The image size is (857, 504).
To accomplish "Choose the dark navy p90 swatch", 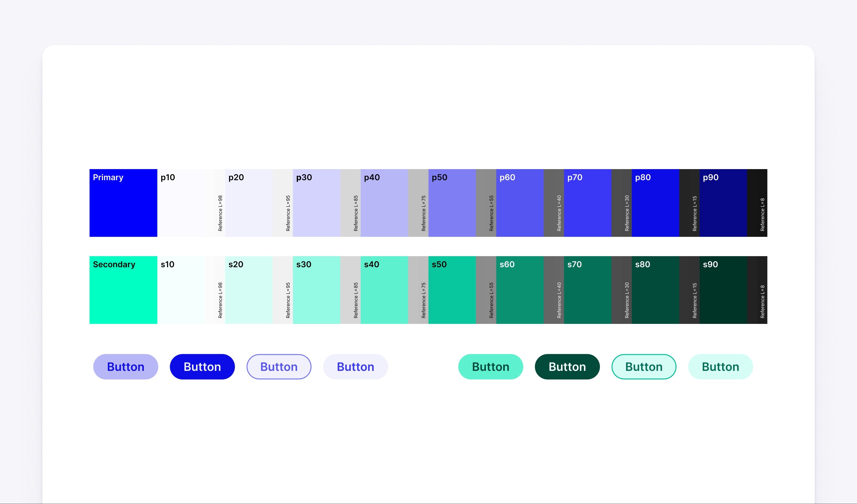I will pyautogui.click(x=723, y=207).
